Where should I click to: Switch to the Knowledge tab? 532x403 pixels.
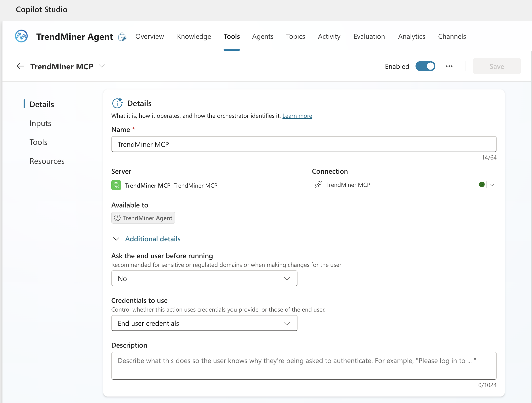(194, 37)
